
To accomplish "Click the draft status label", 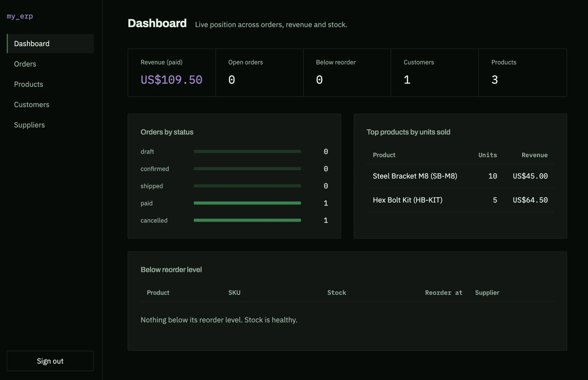I will point(147,152).
